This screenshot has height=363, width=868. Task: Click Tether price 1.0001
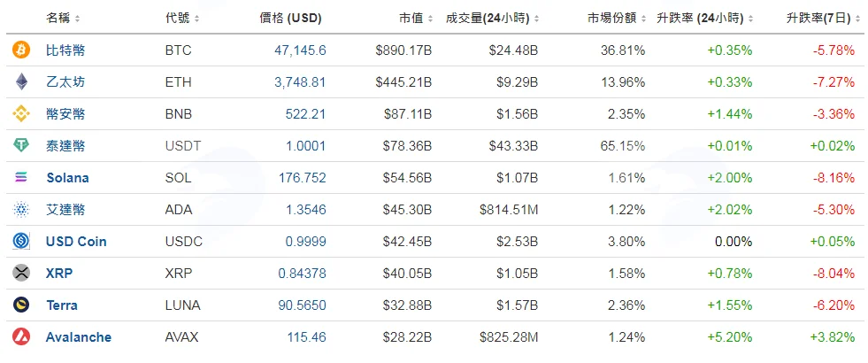coord(305,146)
